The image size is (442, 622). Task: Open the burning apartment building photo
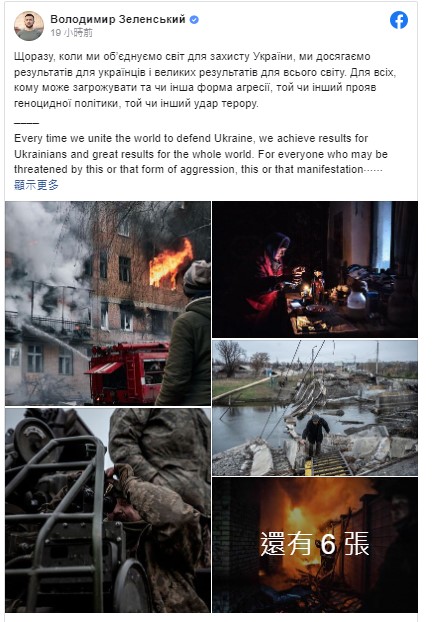(108, 303)
